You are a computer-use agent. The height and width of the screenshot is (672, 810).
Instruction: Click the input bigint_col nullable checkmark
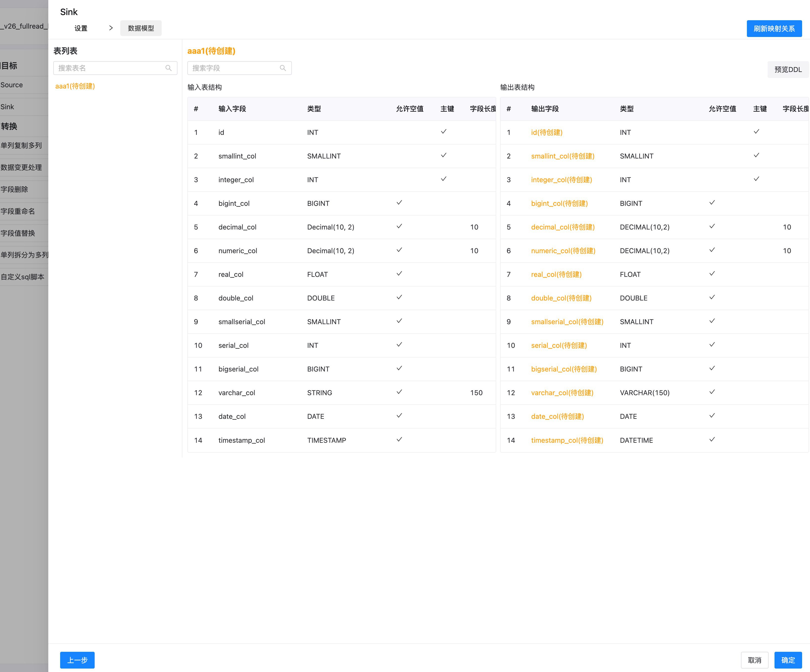[x=399, y=203]
